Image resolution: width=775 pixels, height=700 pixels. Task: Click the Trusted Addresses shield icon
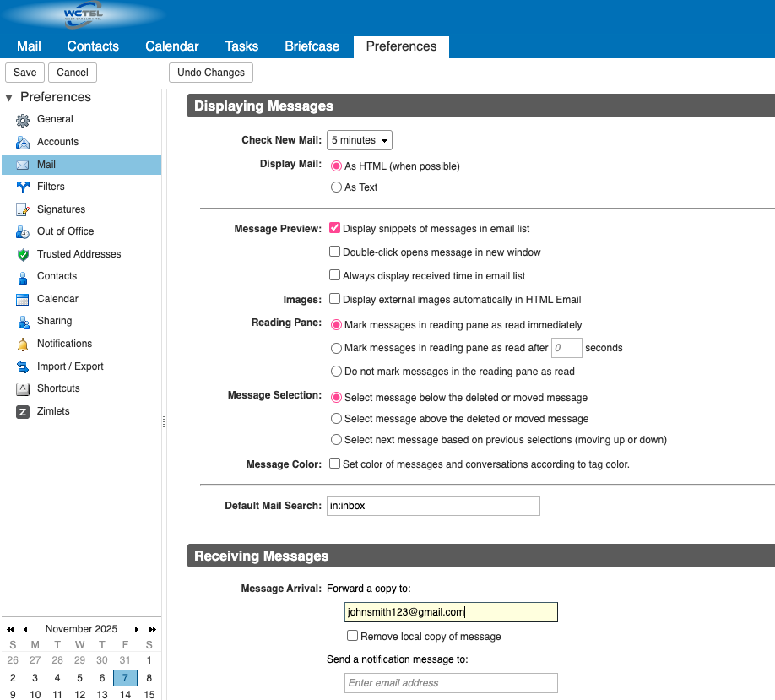tap(23, 254)
